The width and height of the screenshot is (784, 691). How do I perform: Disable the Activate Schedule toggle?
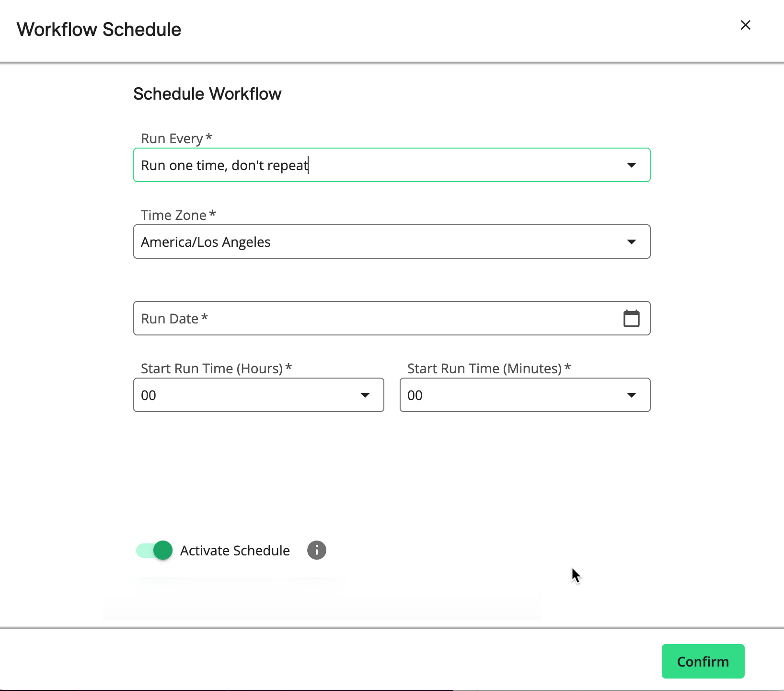[153, 550]
